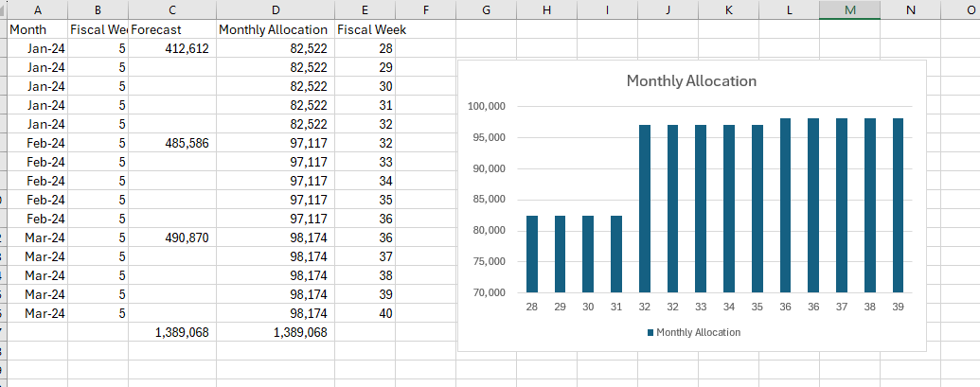The width and height of the screenshot is (980, 387).
Task: Click the 30 label on chart horizontal axis
Action: click(x=588, y=308)
